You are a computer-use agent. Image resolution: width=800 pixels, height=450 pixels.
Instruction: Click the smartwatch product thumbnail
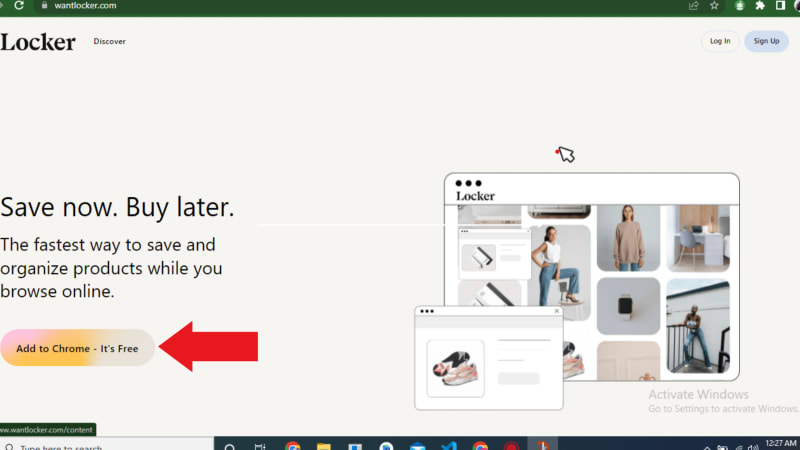(628, 306)
